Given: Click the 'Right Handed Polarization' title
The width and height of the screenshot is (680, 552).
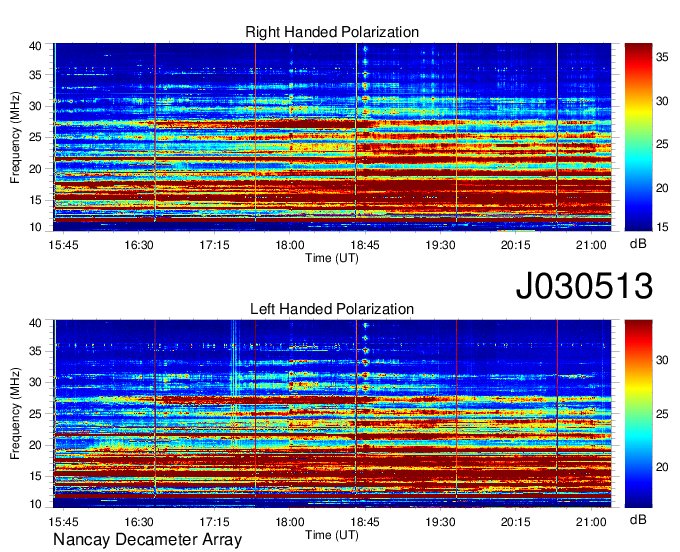Looking at the screenshot, I should point(332,32).
